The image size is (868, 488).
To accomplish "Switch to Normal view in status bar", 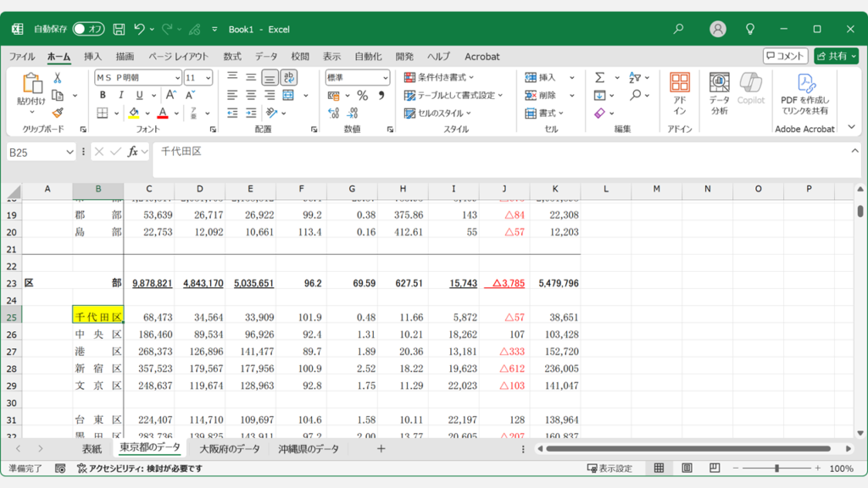I will [659, 468].
